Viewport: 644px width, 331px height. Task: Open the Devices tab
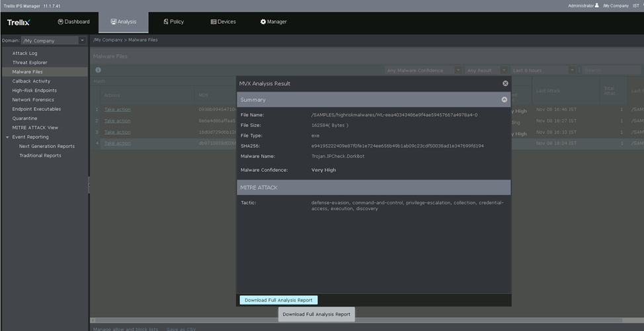coord(223,22)
